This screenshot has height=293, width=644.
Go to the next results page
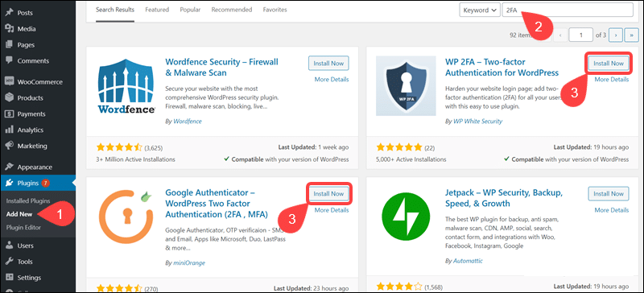(615, 35)
